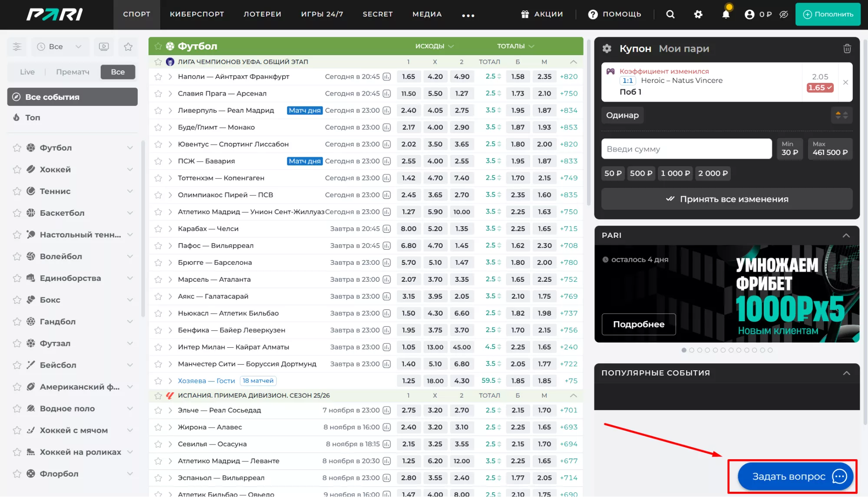Click the live video stream filter icon
The image size is (868, 497).
[x=104, y=46]
